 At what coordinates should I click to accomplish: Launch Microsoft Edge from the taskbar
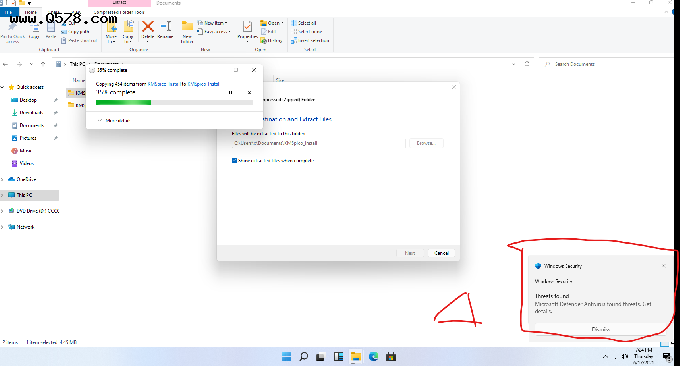(373, 356)
